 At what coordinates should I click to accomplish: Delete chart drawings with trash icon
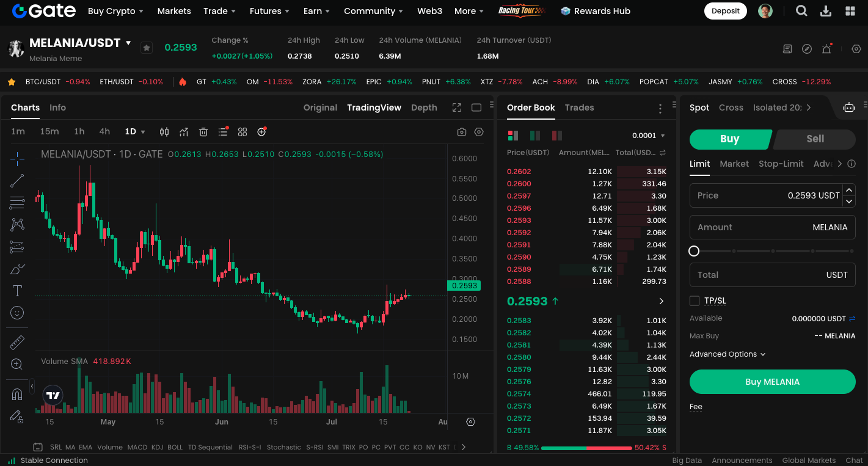[203, 132]
